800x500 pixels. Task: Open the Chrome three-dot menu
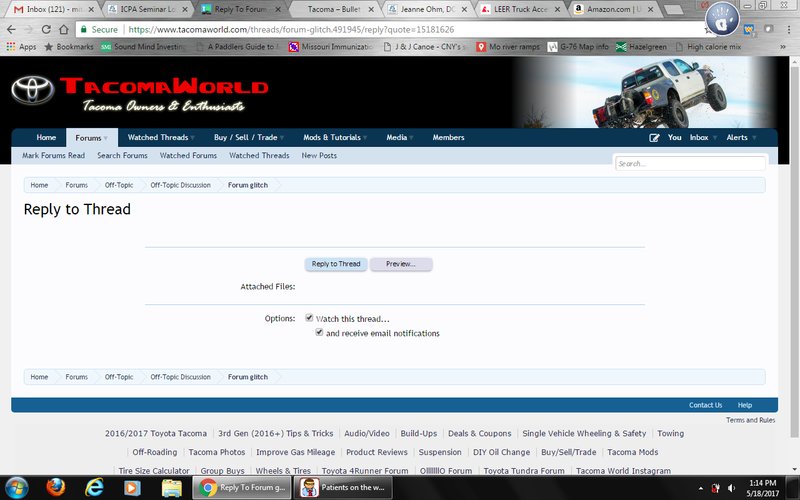pyautogui.click(x=789, y=30)
